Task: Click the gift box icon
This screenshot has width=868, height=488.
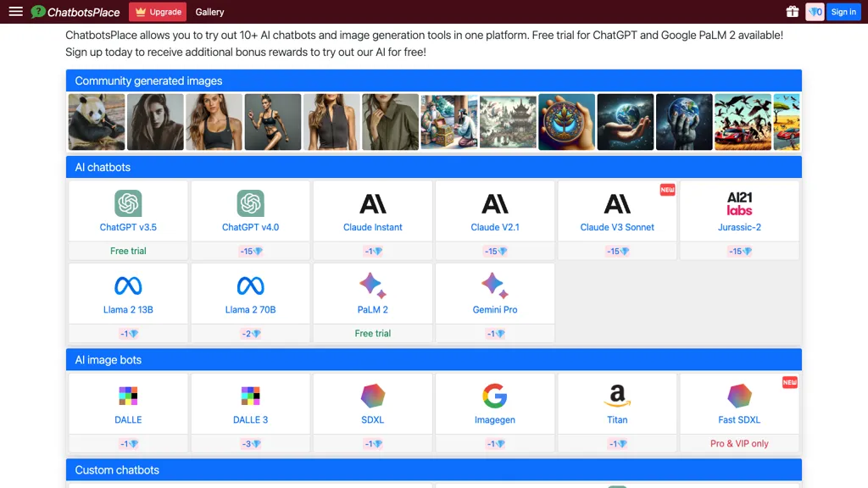Action: [x=793, y=12]
